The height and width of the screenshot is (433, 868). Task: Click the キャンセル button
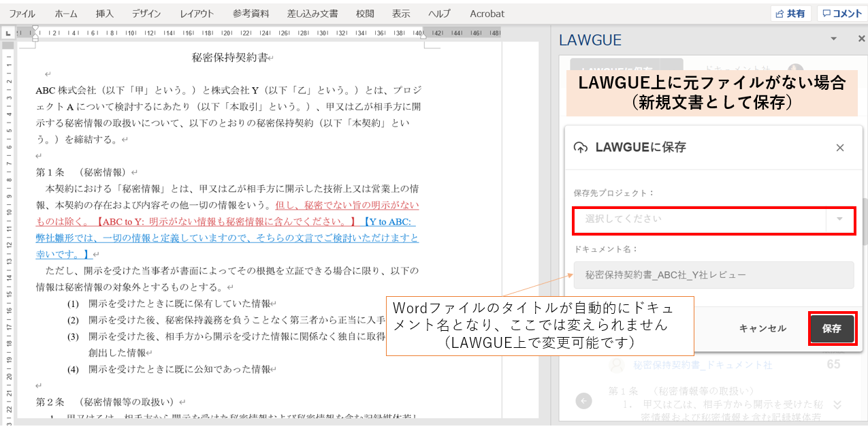click(762, 328)
